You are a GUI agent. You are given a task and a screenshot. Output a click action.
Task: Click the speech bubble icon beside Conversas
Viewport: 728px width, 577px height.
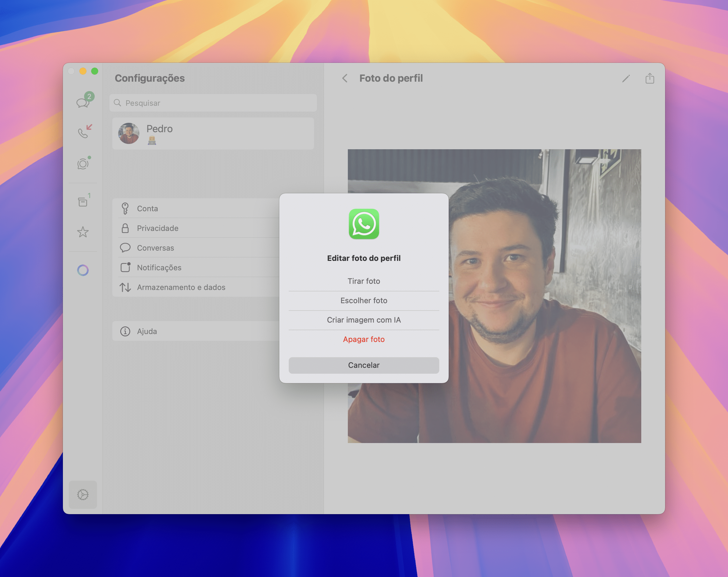click(125, 248)
